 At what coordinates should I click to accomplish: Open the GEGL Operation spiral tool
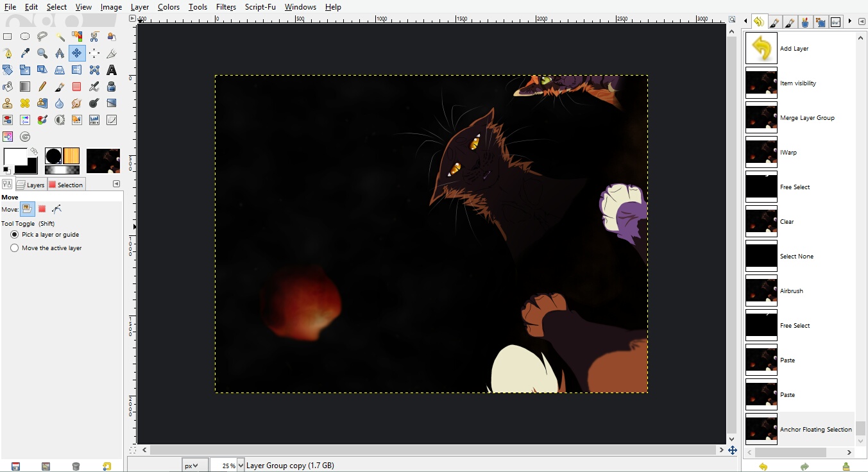coord(24,137)
